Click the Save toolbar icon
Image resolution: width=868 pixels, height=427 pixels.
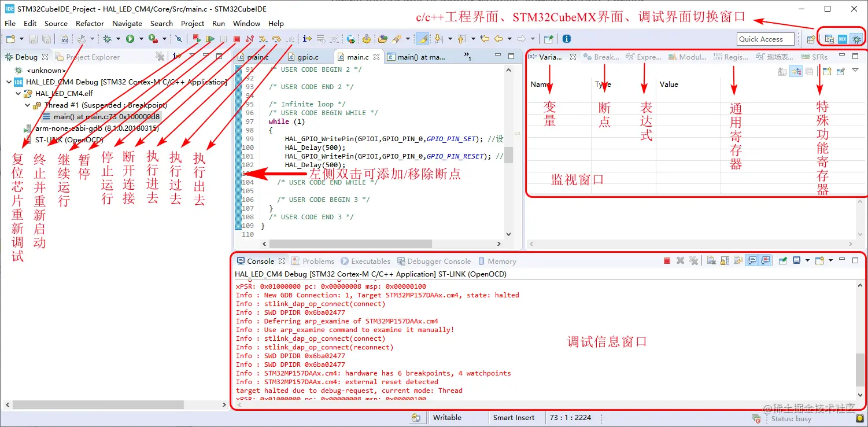point(33,39)
